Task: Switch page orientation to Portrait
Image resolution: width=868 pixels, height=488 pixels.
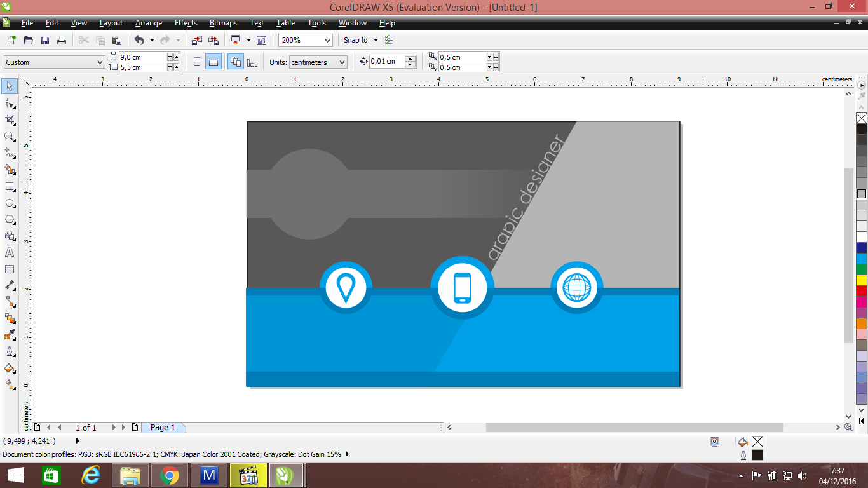Action: [197, 62]
